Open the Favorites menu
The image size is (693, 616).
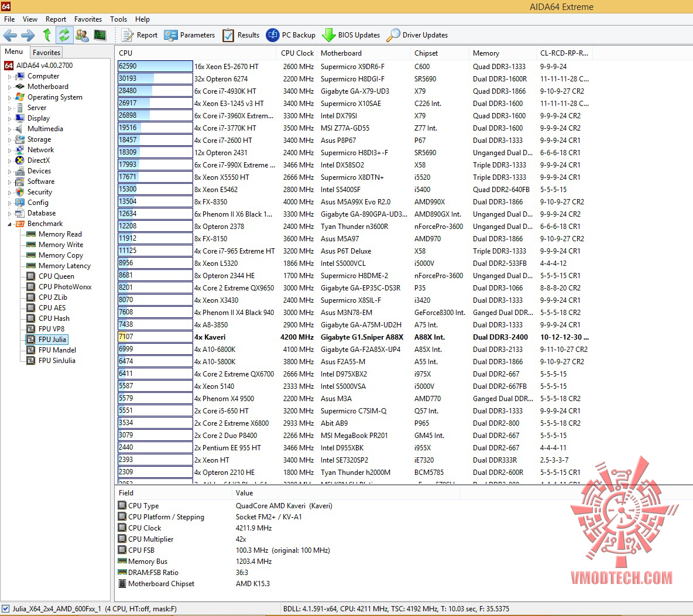point(88,19)
